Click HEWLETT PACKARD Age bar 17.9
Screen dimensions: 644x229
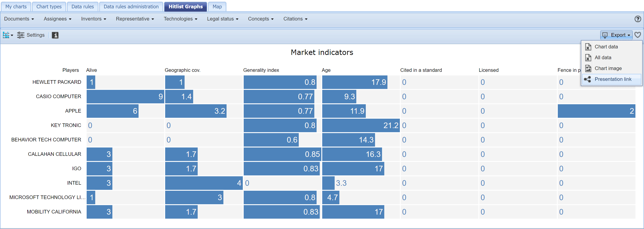pos(355,82)
